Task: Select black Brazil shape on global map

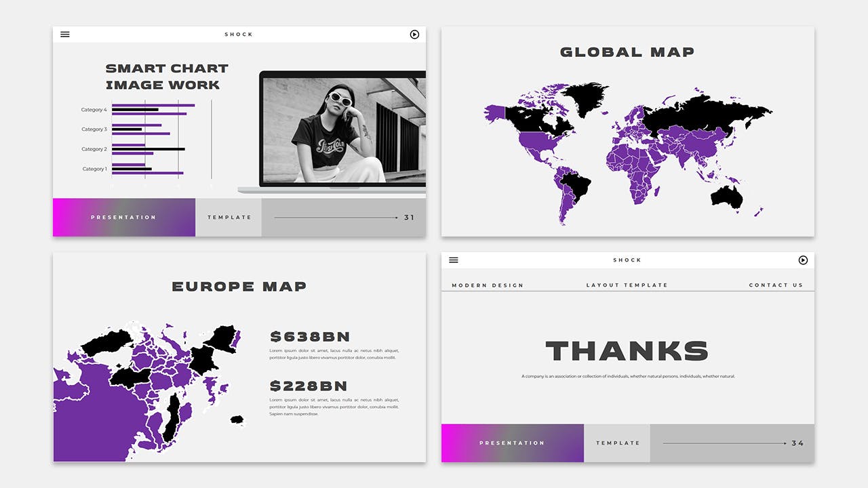Action: (x=577, y=188)
